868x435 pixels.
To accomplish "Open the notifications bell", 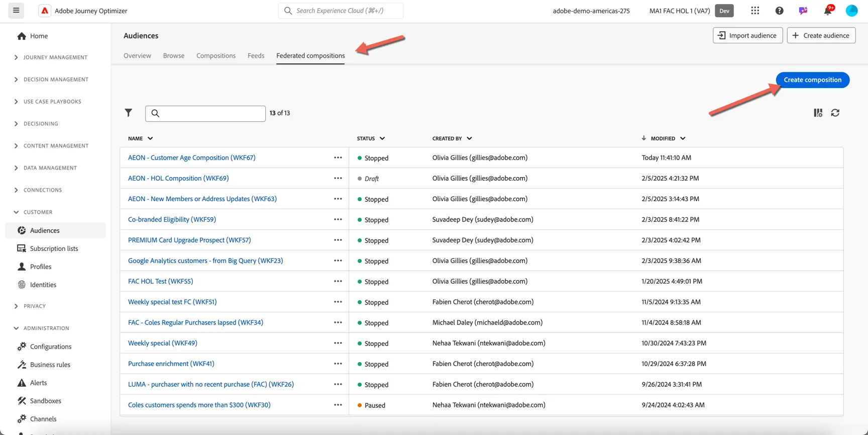I will point(828,10).
